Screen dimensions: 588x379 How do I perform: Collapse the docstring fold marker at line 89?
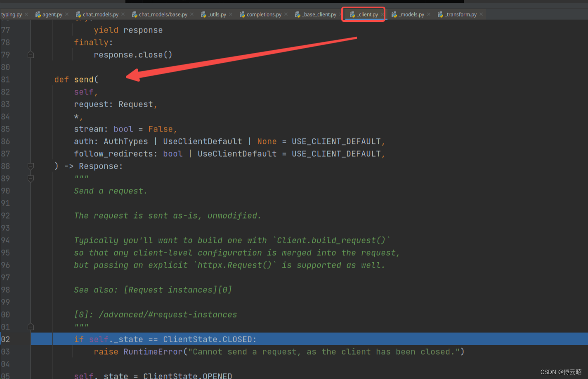pyautogui.click(x=31, y=179)
